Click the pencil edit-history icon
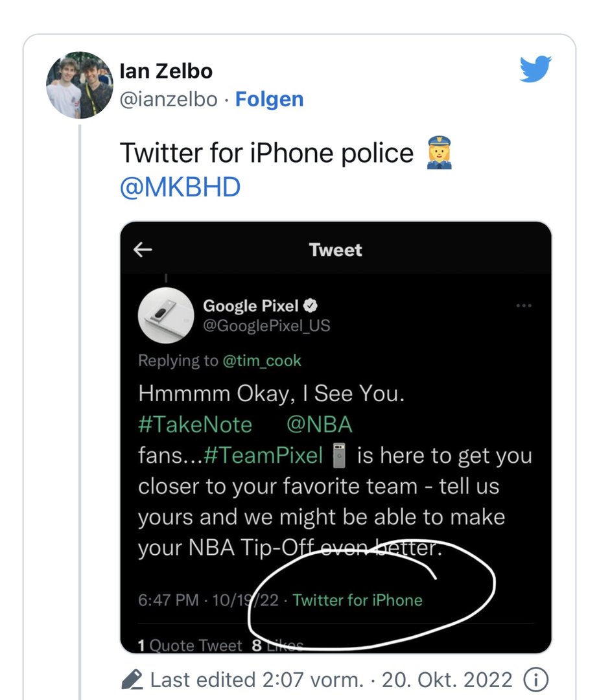 tap(132, 680)
